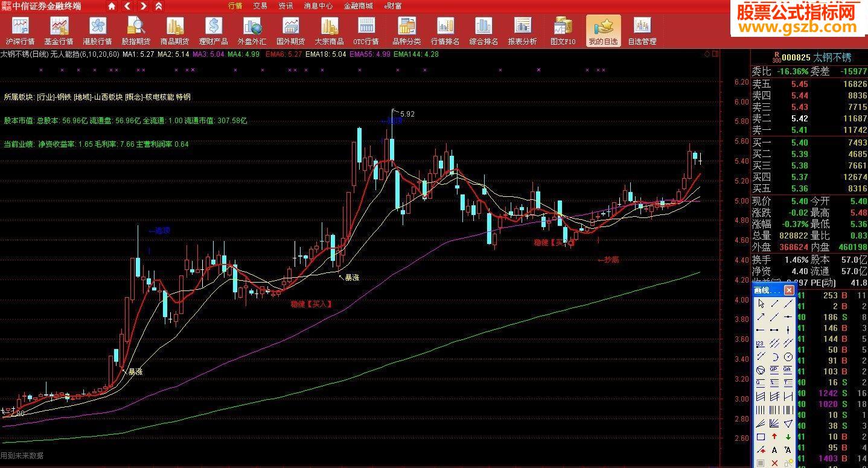Screen dimensions: 868x468
Task: Open 图文F10 company info
Action: point(563,31)
